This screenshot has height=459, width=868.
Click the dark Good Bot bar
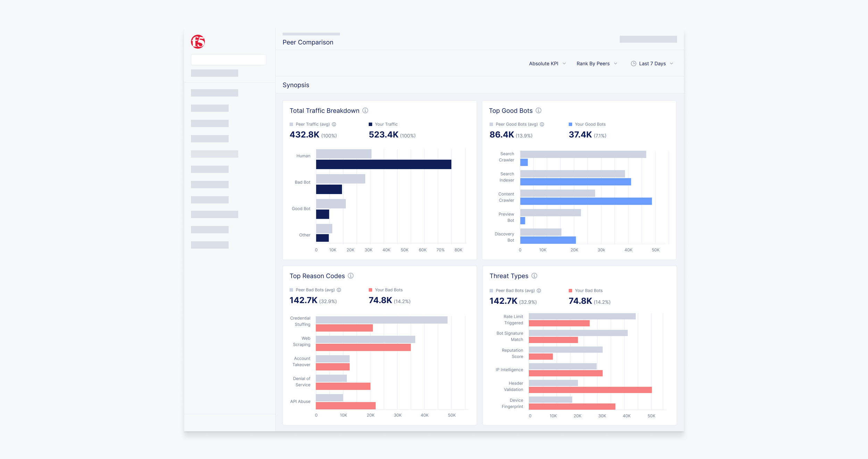[x=323, y=214]
